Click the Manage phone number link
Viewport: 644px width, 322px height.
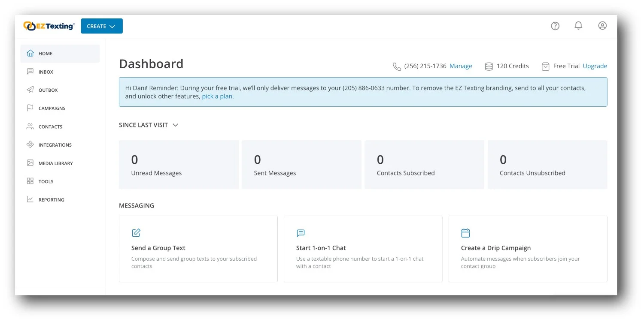(x=461, y=66)
